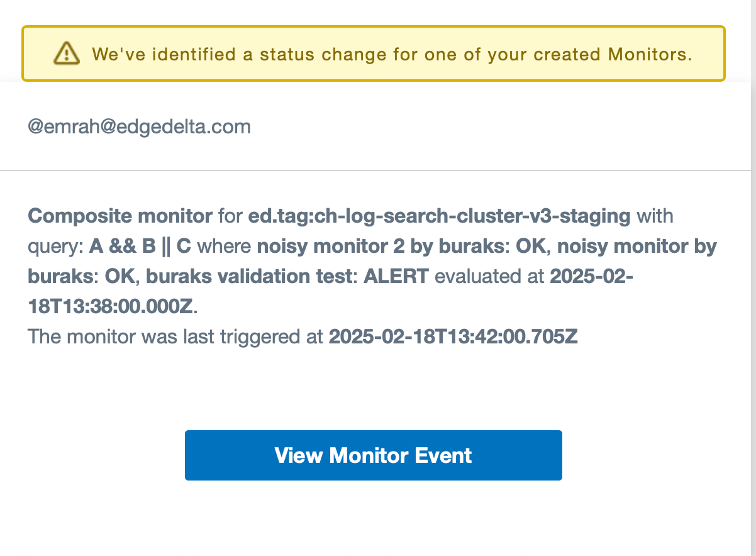Click the yellow status change banner message
This screenshot has height=556, width=756.
[x=391, y=54]
